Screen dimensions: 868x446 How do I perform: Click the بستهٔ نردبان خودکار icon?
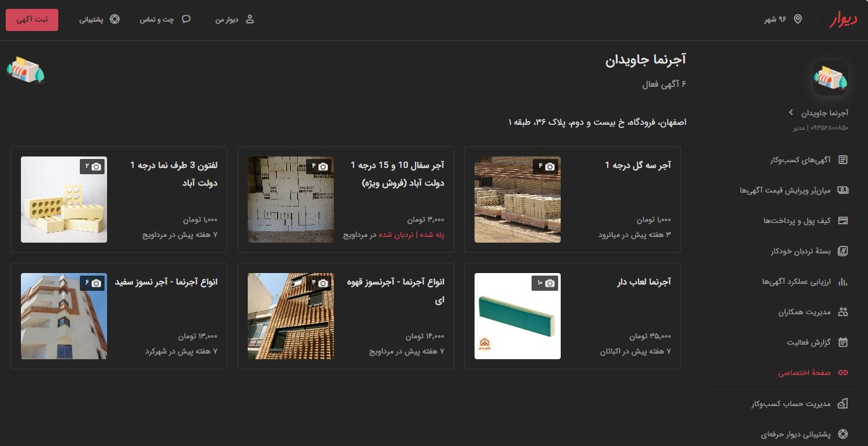point(843,252)
